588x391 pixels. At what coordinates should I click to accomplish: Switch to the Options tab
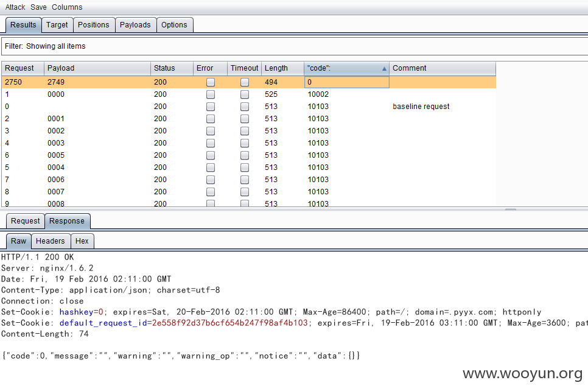click(x=174, y=25)
